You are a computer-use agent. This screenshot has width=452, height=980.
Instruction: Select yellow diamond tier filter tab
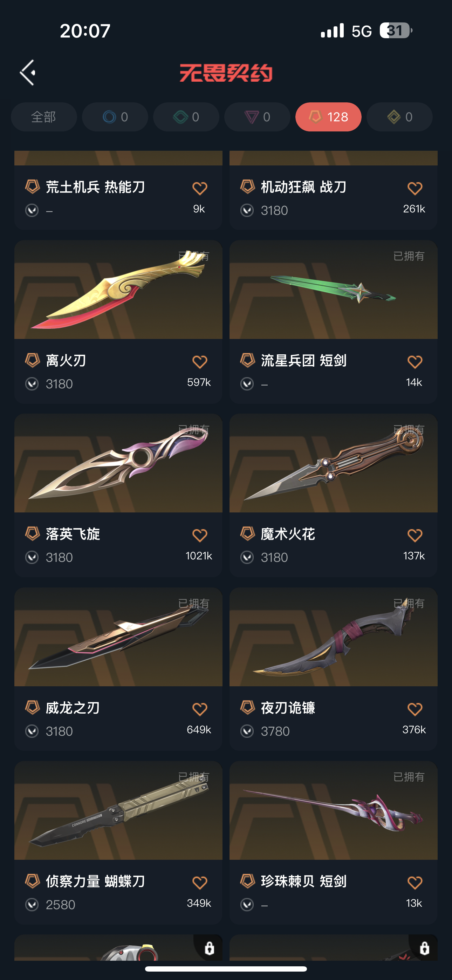tap(399, 117)
